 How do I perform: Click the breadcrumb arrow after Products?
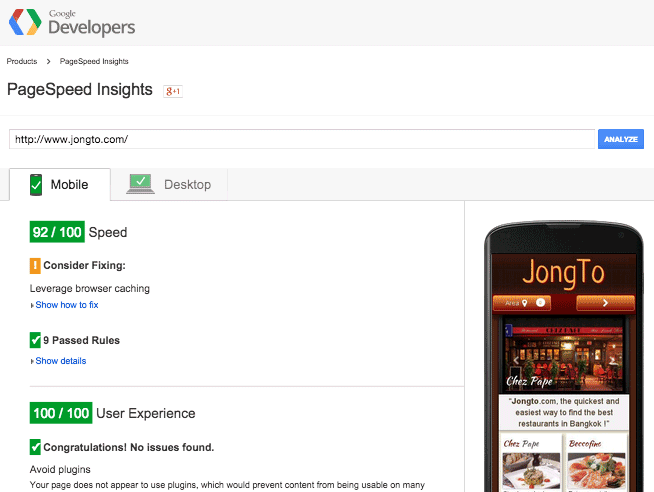point(48,61)
